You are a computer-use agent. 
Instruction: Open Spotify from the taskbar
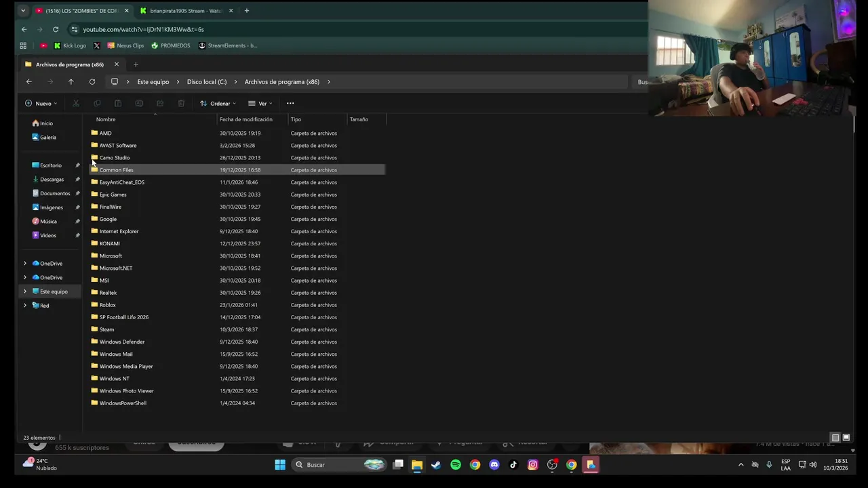tap(456, 465)
